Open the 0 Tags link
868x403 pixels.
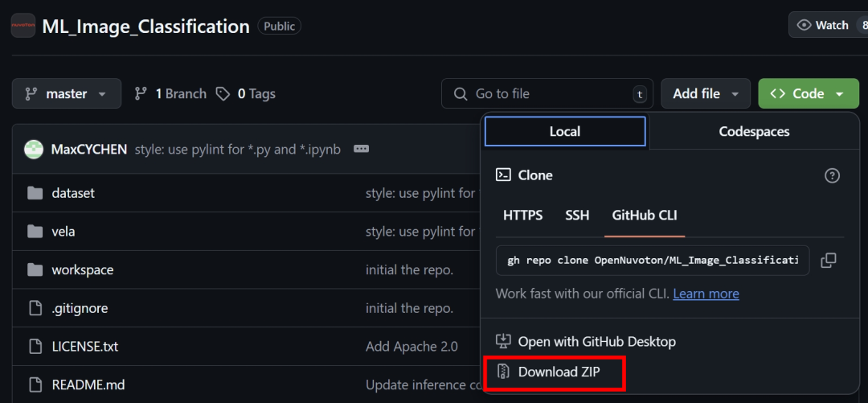(x=246, y=93)
